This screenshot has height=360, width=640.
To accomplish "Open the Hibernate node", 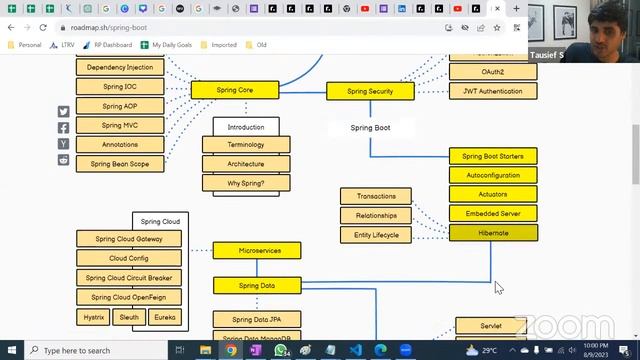I will point(493,233).
